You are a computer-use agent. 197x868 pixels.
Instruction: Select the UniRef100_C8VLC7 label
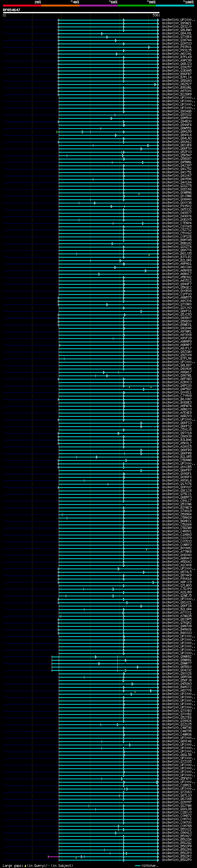click(x=177, y=501)
